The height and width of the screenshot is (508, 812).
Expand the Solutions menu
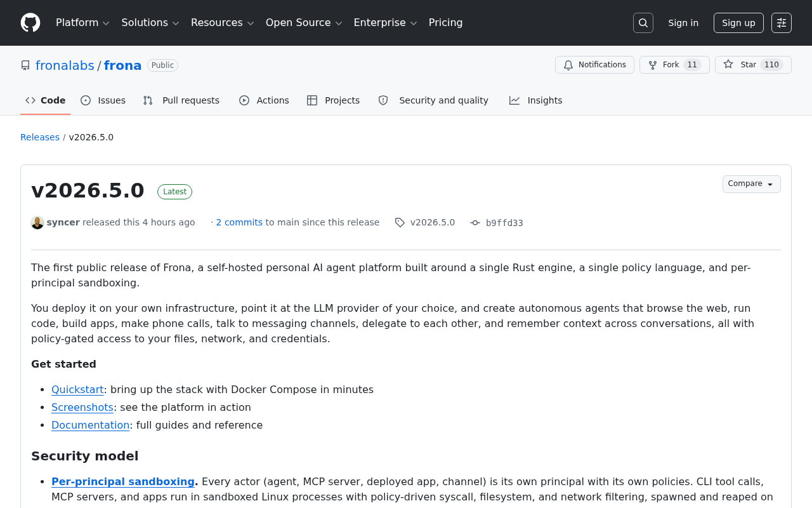pyautogui.click(x=150, y=23)
